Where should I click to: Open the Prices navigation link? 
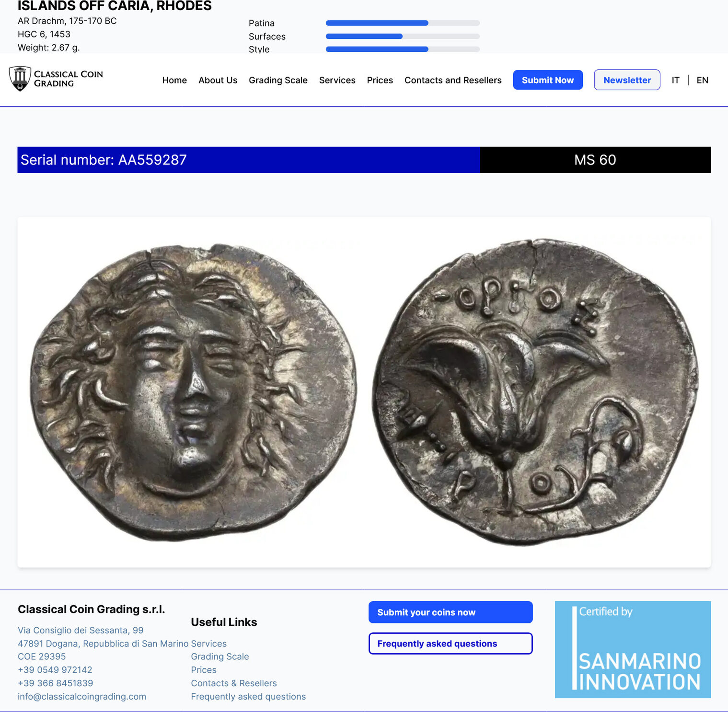tap(380, 80)
